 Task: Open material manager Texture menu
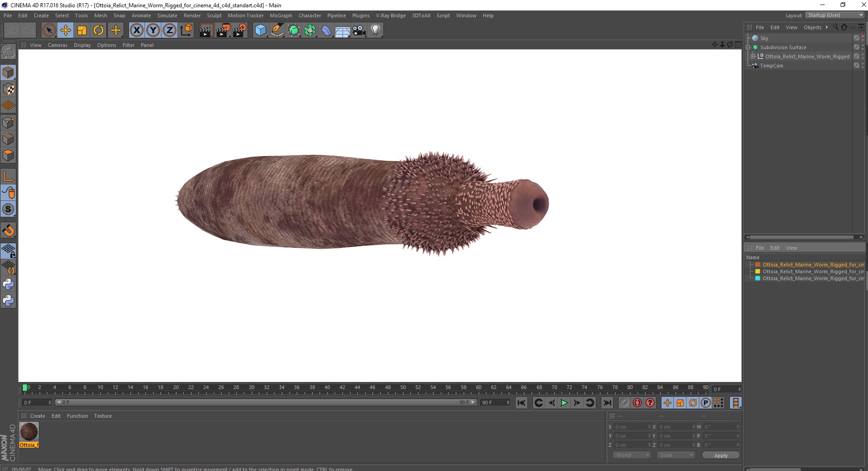[103, 416]
